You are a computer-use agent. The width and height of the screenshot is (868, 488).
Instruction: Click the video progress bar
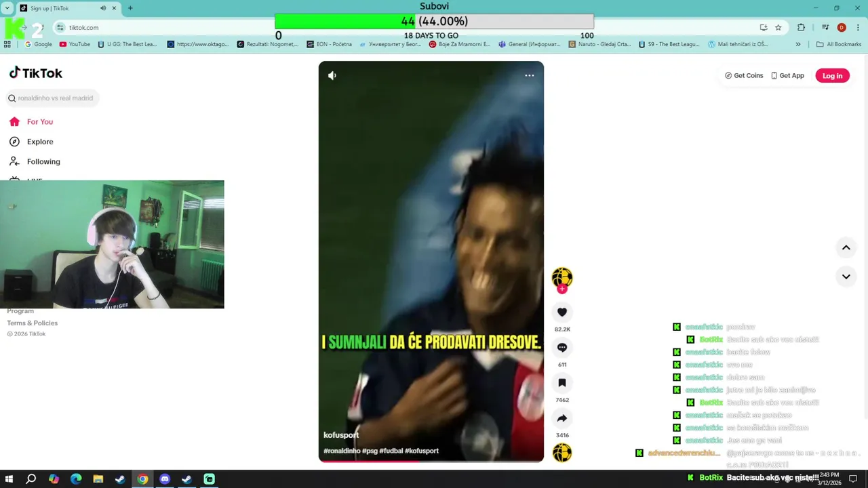coord(431,461)
